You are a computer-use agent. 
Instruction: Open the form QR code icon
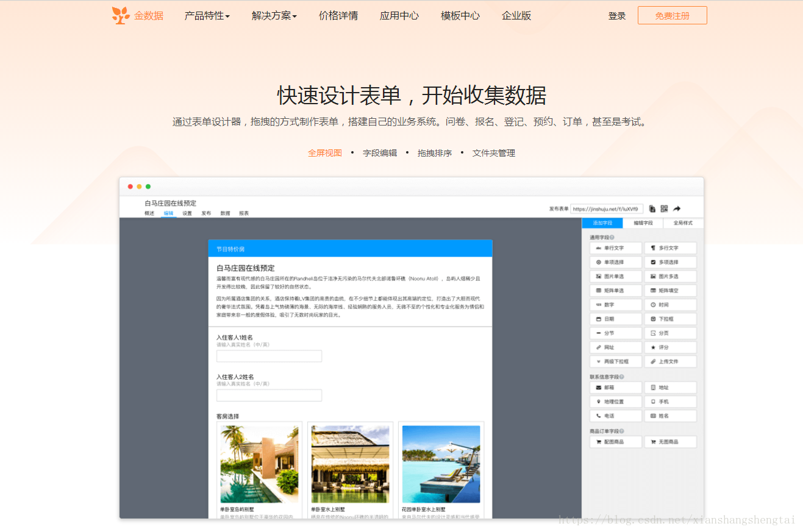click(664, 208)
